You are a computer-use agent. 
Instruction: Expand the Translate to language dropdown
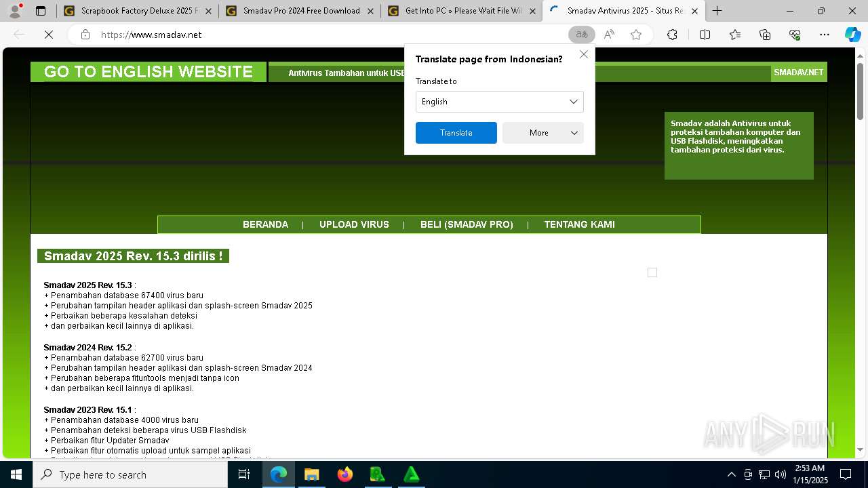[x=499, y=102]
